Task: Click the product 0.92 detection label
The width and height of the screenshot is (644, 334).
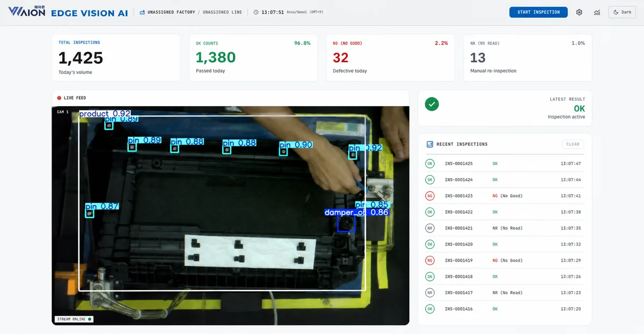Action: coord(105,114)
